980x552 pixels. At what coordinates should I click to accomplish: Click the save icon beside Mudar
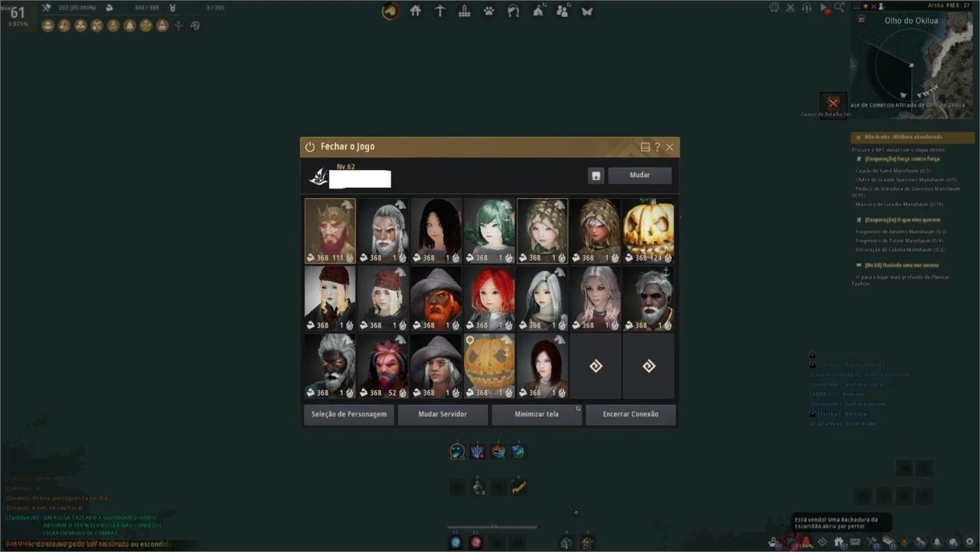pos(596,176)
